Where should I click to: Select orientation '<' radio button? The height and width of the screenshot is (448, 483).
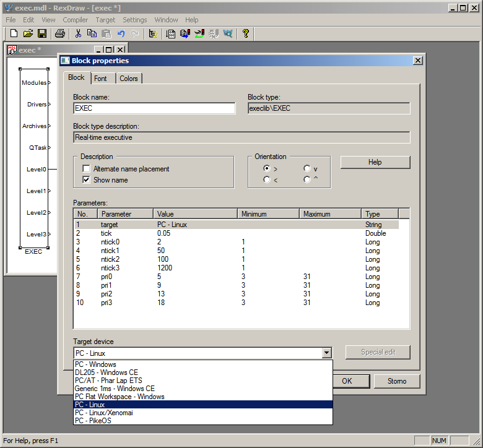[x=267, y=179]
